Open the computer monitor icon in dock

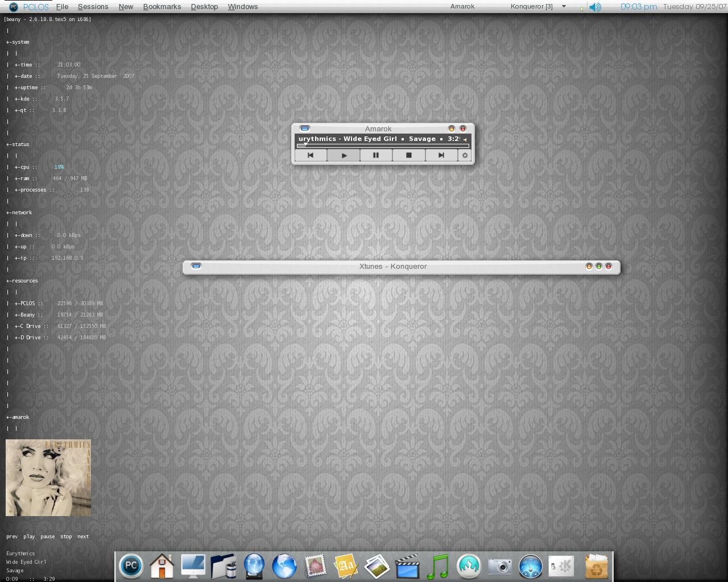point(193,566)
